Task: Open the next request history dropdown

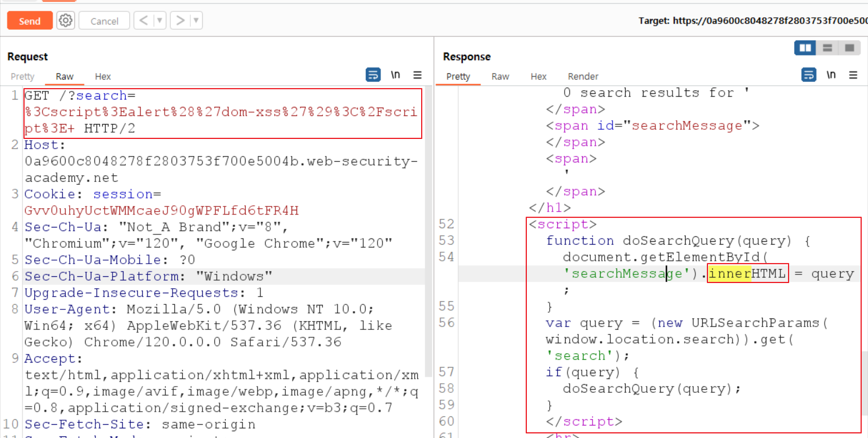Action: coord(197,21)
